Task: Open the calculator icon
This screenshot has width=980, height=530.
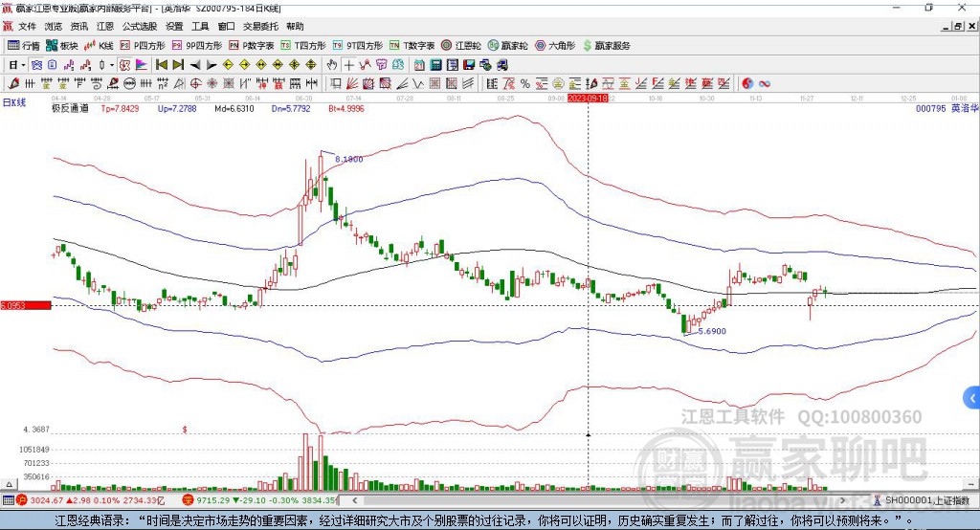Action: (x=436, y=65)
